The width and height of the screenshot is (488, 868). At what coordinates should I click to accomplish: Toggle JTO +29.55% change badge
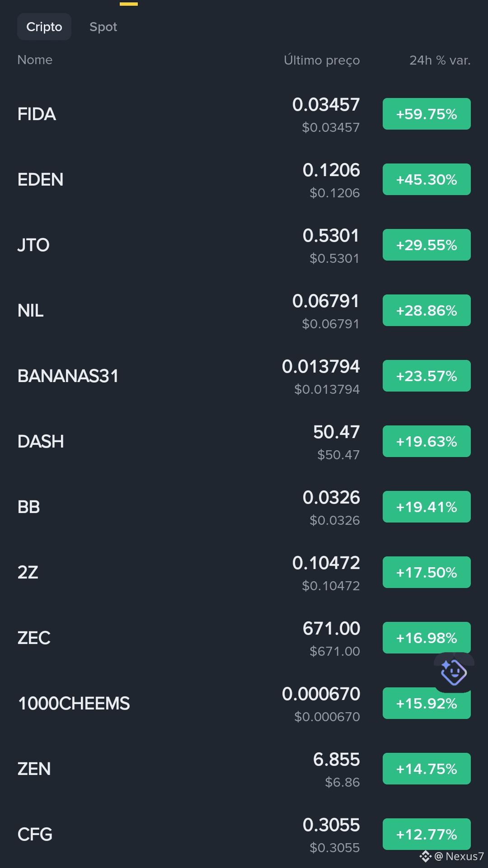(x=427, y=245)
